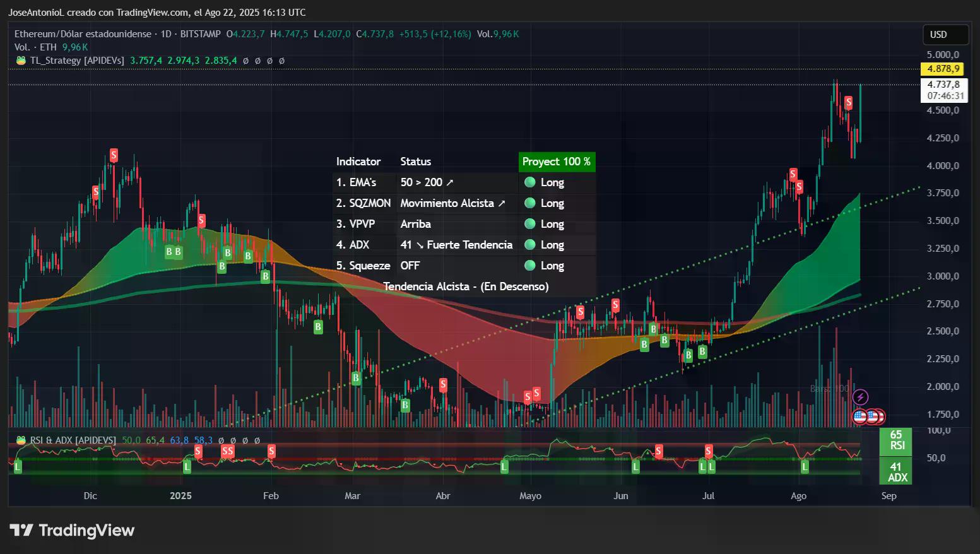980x554 pixels.
Task: Click the Status column header
Action: pos(416,162)
